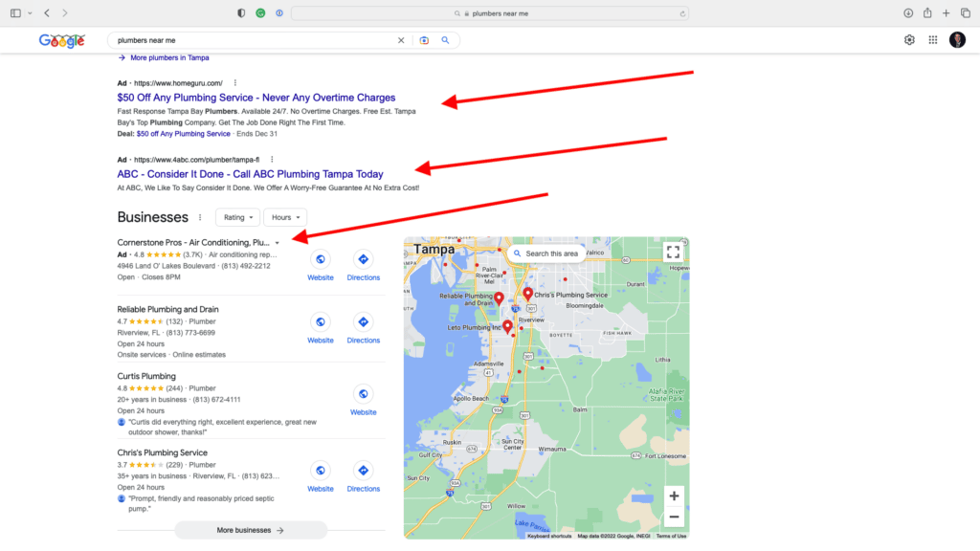Go back to the previous page
The height and width of the screenshot is (551, 980).
coord(47,13)
